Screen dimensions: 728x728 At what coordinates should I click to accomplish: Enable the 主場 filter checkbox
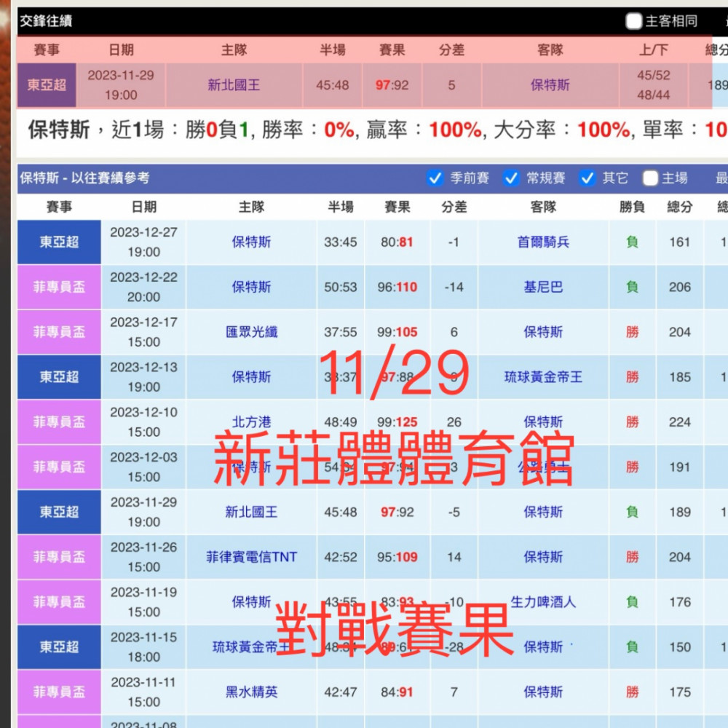pos(650,178)
